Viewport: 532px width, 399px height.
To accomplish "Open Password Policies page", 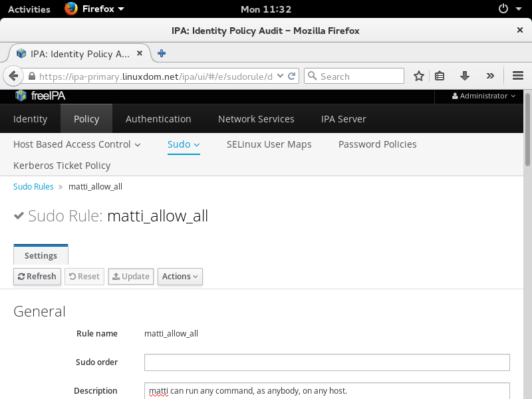I will click(x=377, y=144).
